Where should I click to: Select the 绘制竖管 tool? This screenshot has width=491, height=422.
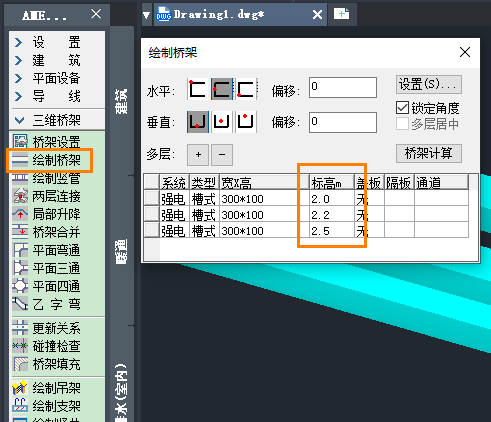47,178
